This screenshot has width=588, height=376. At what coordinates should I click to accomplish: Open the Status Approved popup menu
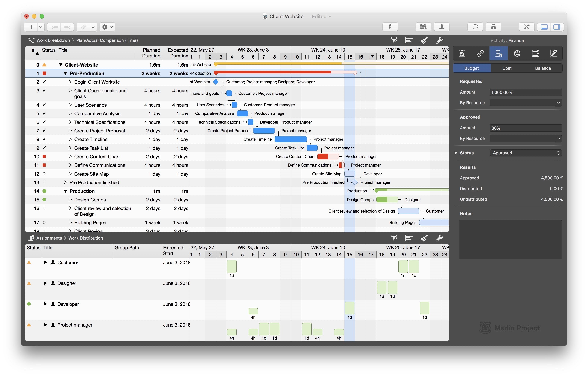point(526,153)
